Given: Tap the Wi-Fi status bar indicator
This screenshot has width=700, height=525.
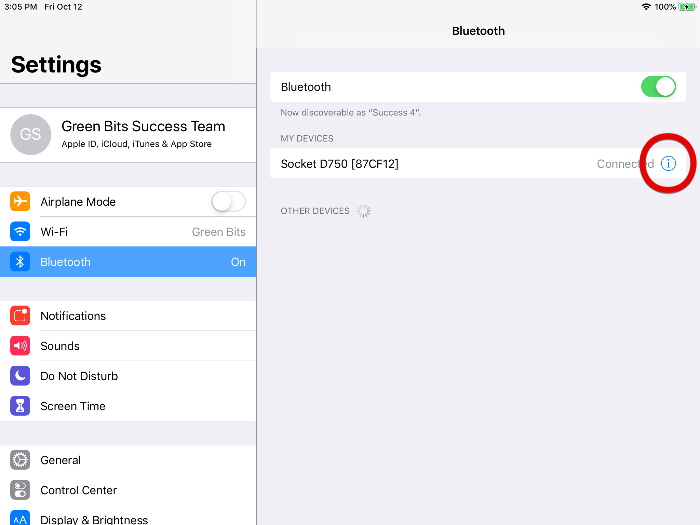Looking at the screenshot, I should 646,7.
